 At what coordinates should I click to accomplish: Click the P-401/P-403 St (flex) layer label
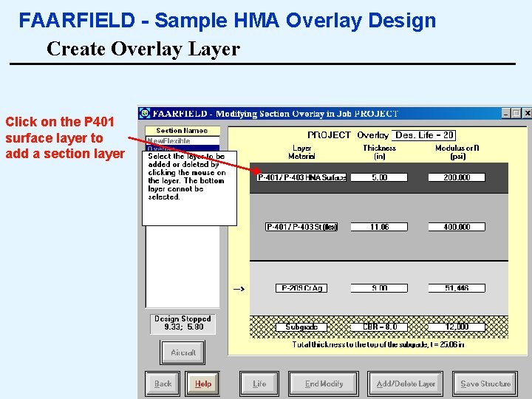[301, 227]
